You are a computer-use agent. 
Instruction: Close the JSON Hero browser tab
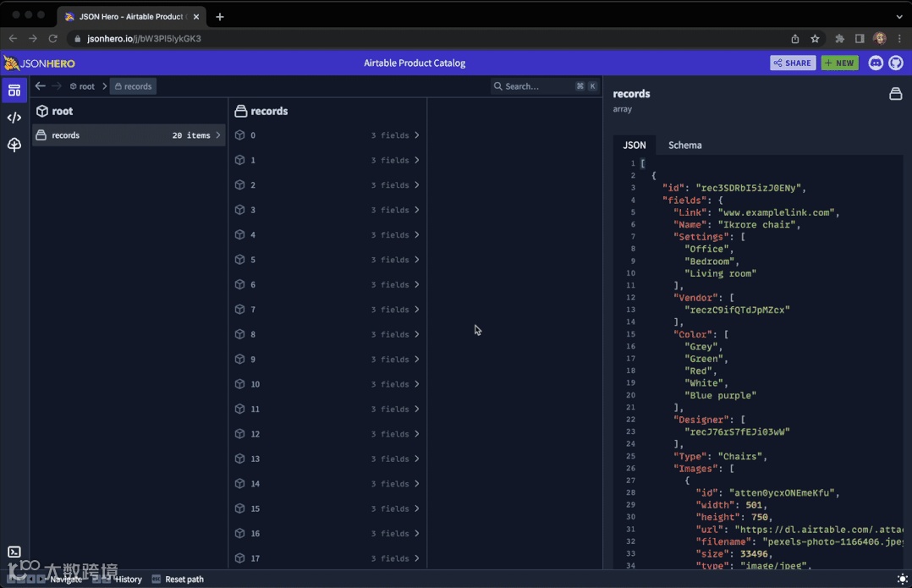tap(196, 17)
